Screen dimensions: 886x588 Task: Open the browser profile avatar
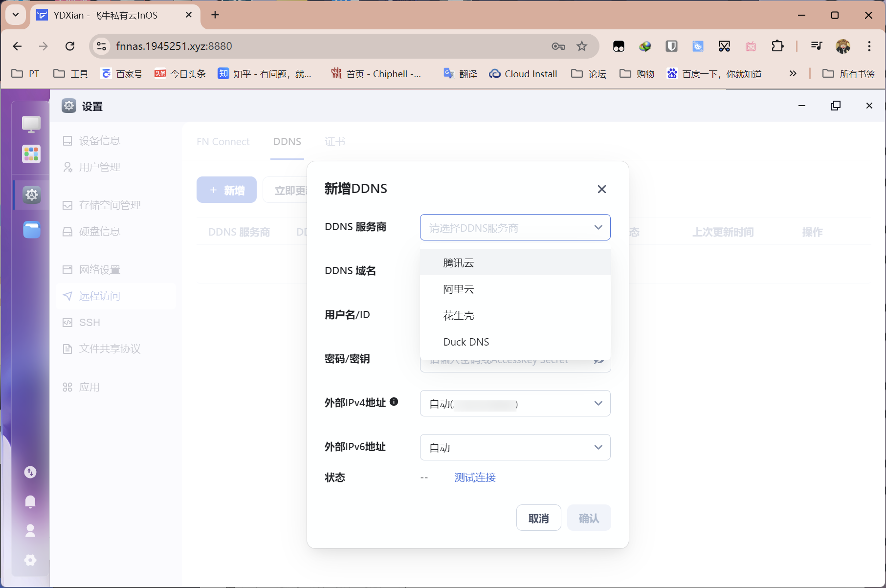pos(843,46)
